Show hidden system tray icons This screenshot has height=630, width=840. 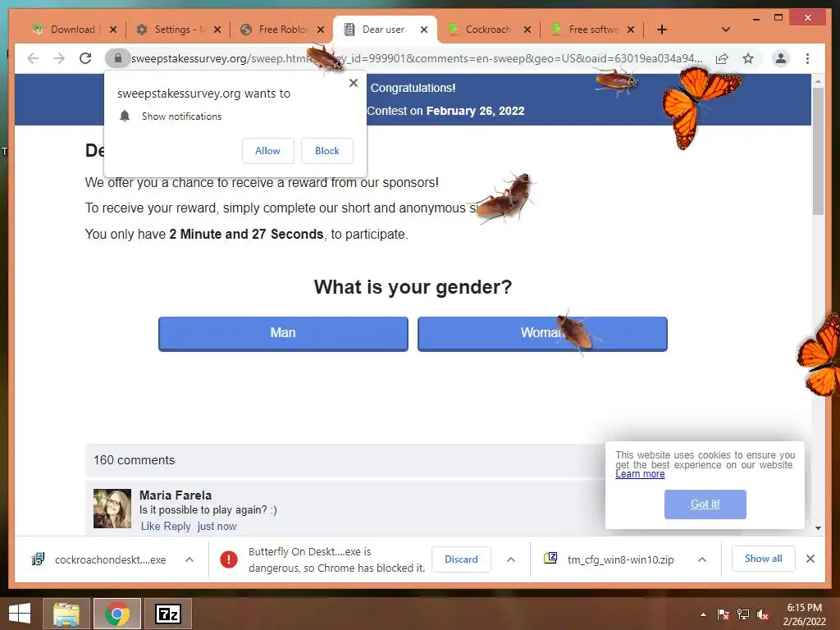(x=703, y=615)
